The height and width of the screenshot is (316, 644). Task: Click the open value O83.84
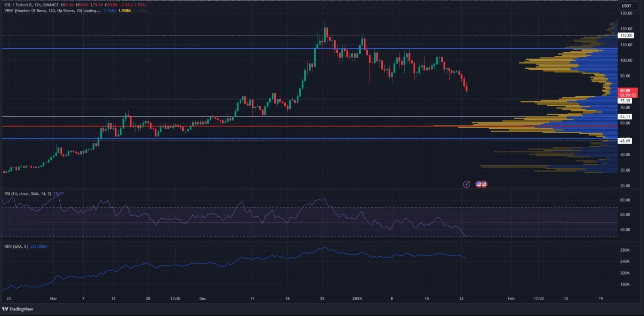point(68,5)
